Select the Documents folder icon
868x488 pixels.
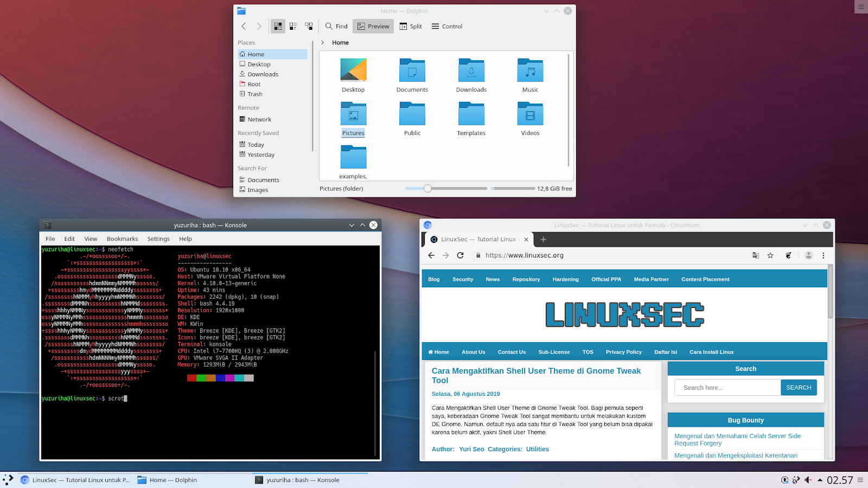[x=412, y=70]
